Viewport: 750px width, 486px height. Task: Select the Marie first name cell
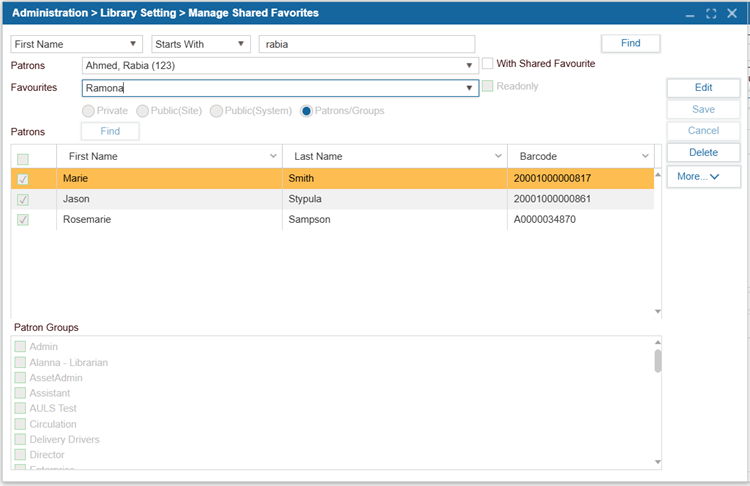pyautogui.click(x=169, y=178)
